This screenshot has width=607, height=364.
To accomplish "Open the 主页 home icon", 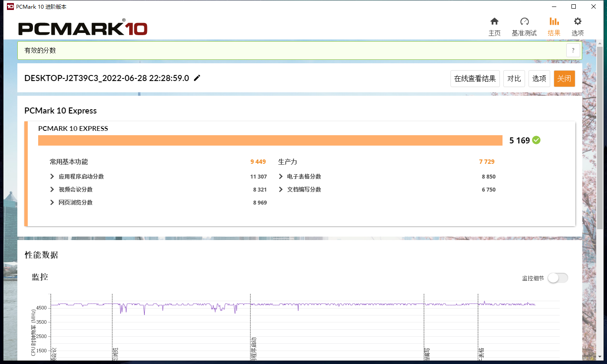I will 494,22.
